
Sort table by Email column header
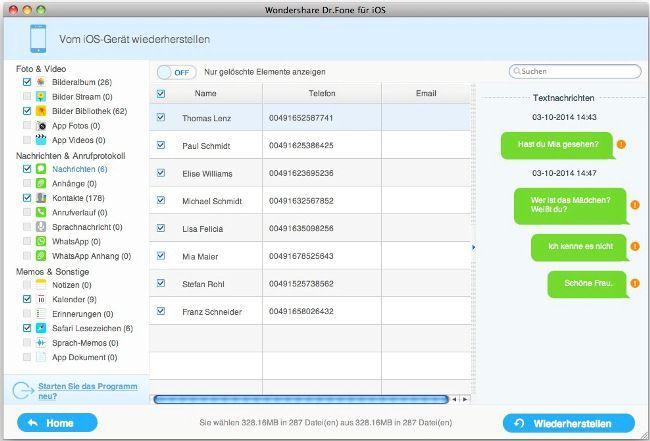click(x=426, y=93)
